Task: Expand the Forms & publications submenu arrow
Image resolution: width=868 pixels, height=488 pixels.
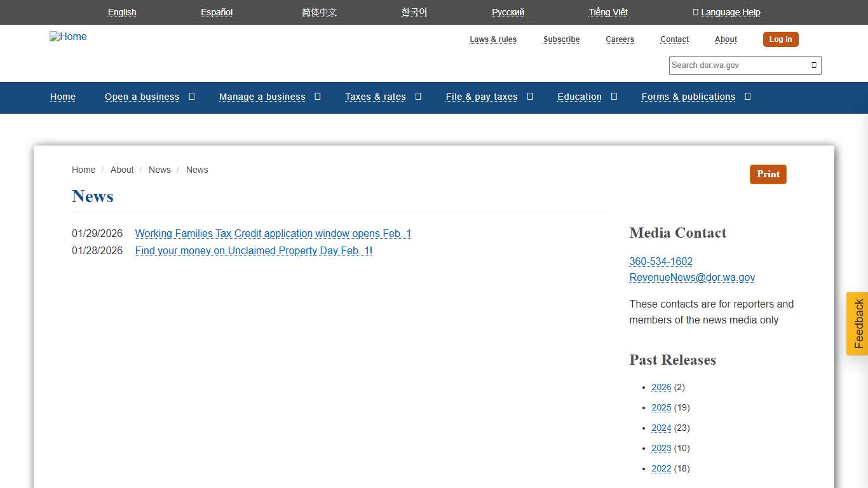Action: point(747,97)
